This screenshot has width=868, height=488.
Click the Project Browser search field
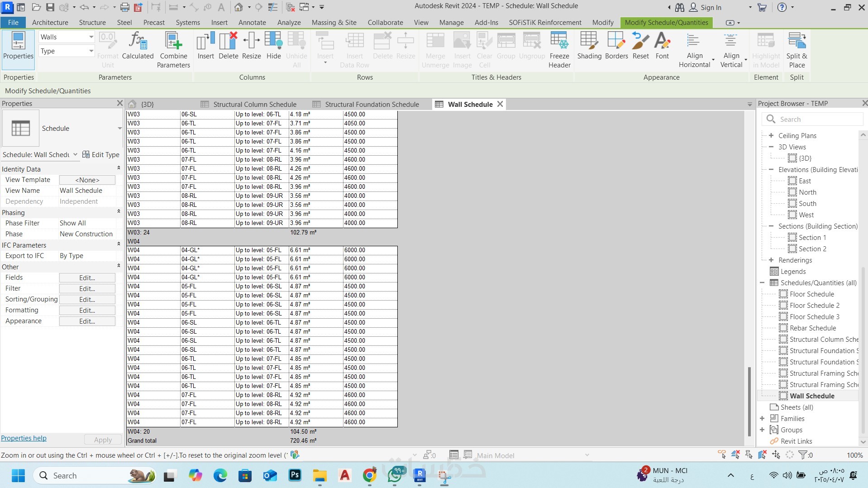point(813,119)
